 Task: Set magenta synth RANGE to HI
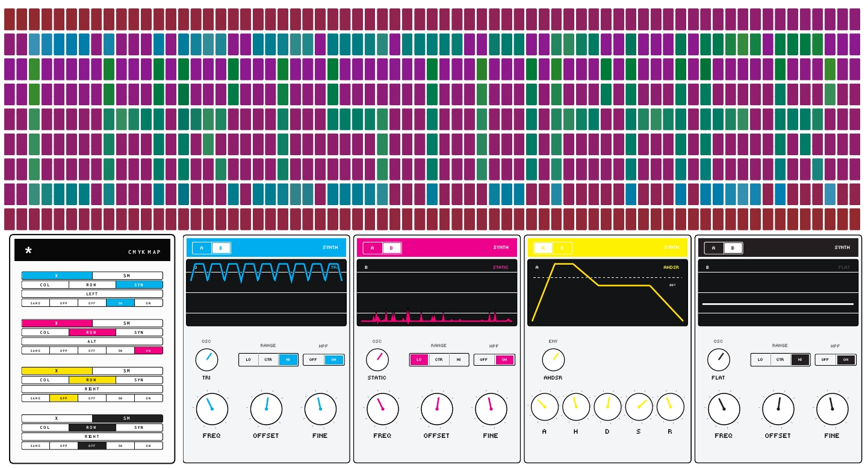coord(459,360)
